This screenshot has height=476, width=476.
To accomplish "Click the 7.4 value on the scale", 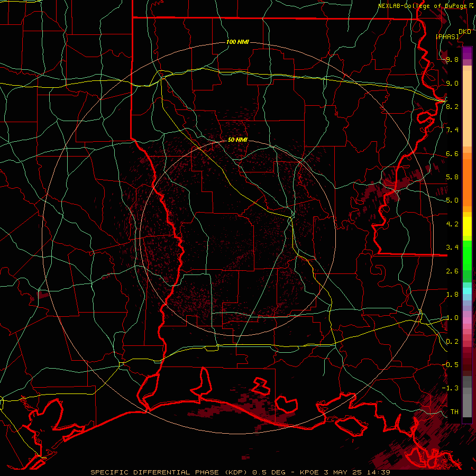I will click(x=452, y=130).
